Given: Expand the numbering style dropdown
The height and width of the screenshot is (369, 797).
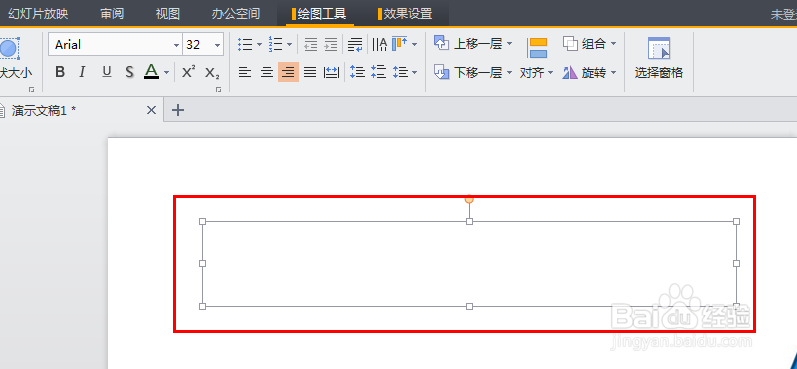Looking at the screenshot, I should 289,45.
